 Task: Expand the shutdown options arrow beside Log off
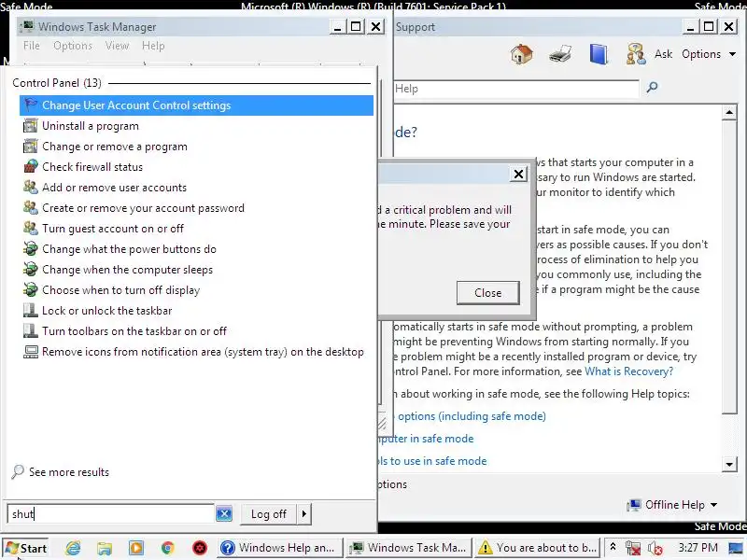(304, 514)
